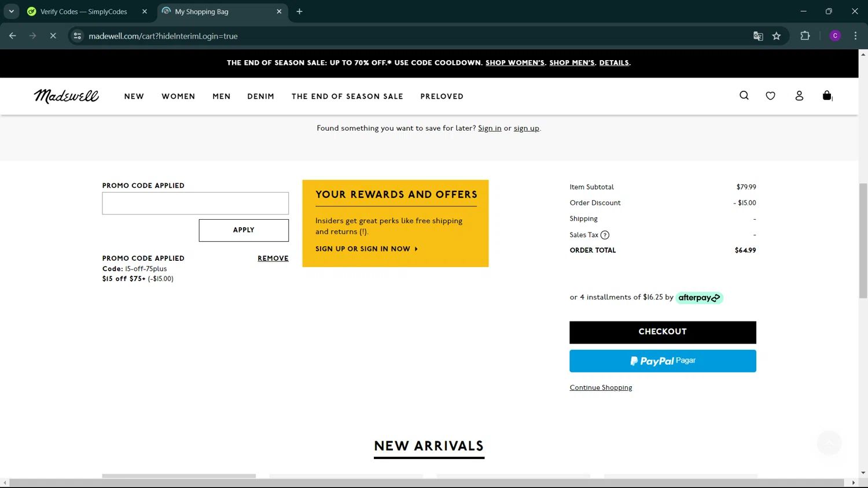This screenshot has height=488, width=868.
Task: Remove the applied promo code
Action: click(273, 258)
